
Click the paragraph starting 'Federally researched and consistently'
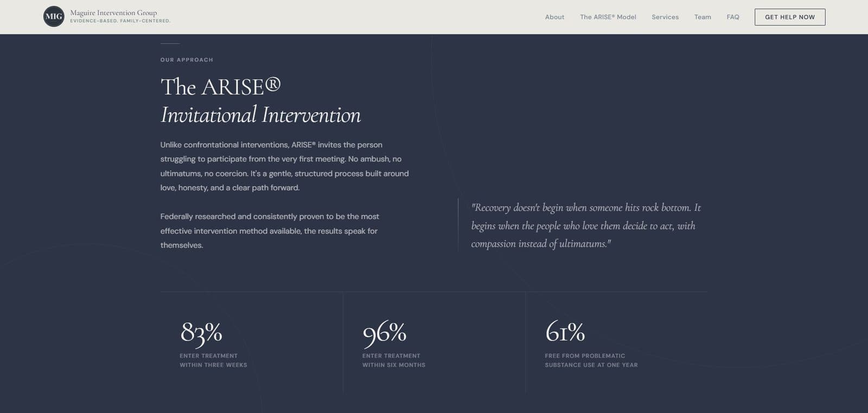tap(270, 231)
